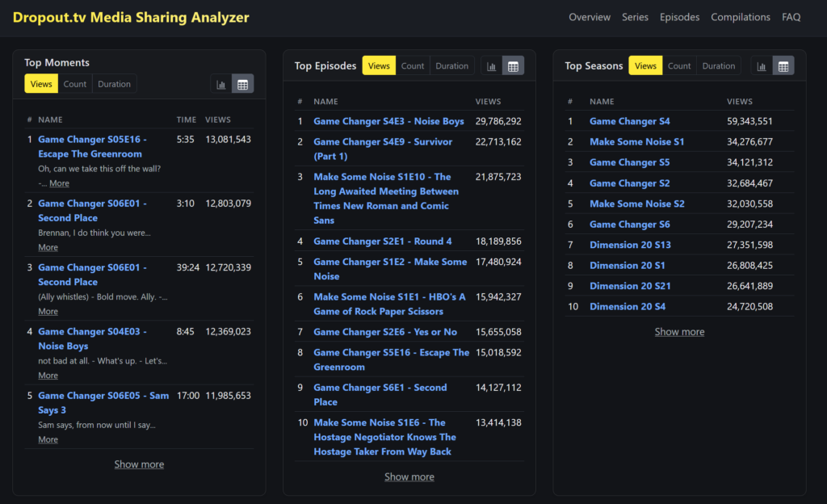This screenshot has width=827, height=504.
Task: Open Game Changer S4E3 - Noise Boys episode
Action: pyautogui.click(x=388, y=121)
